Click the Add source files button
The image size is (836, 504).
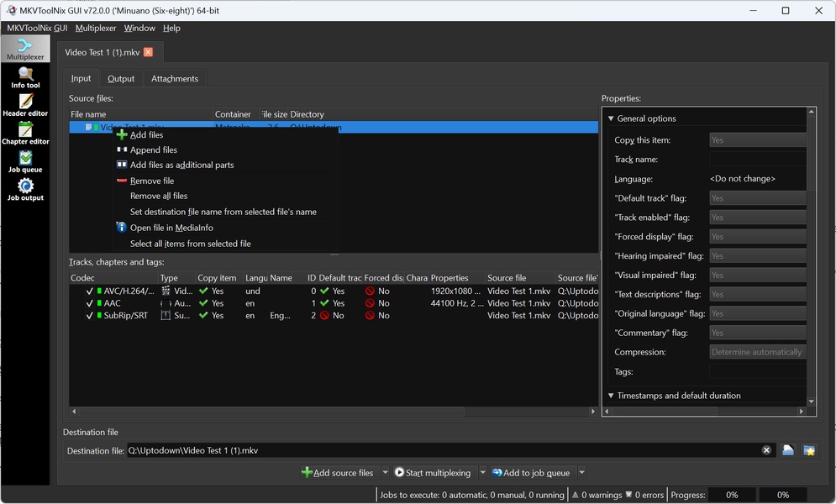tap(338, 472)
